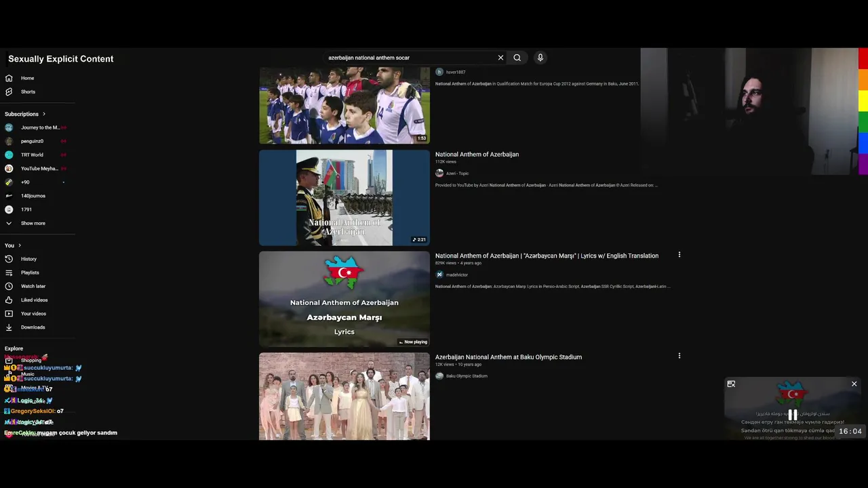Go to Home page label
The height and width of the screenshot is (488, 868).
coord(27,78)
